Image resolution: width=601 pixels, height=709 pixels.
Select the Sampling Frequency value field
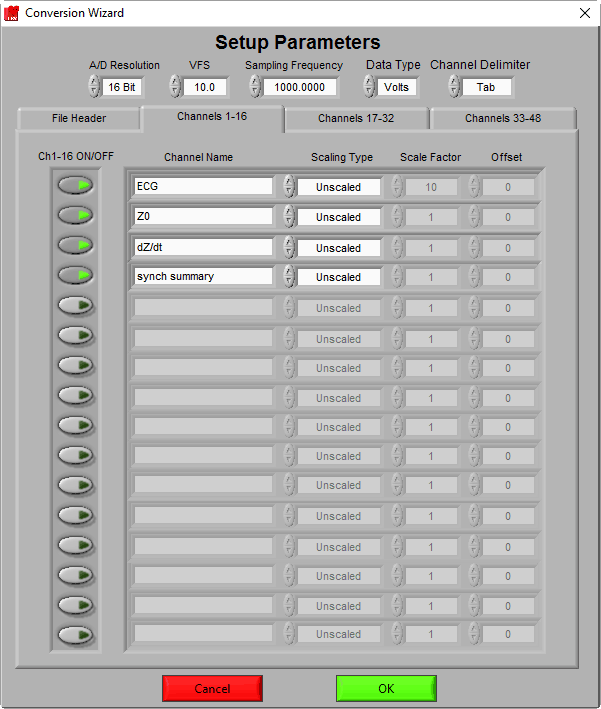coord(300,87)
